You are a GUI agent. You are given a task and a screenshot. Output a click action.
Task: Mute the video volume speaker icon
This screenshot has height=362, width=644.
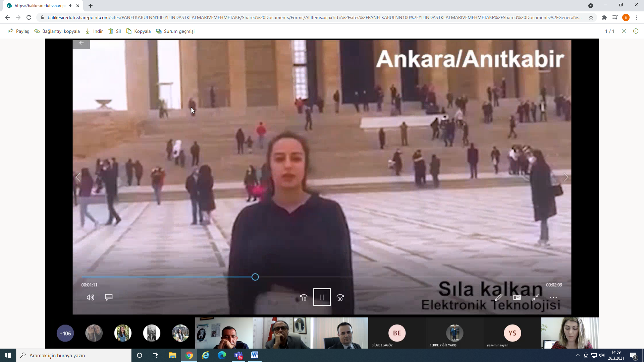(90, 297)
